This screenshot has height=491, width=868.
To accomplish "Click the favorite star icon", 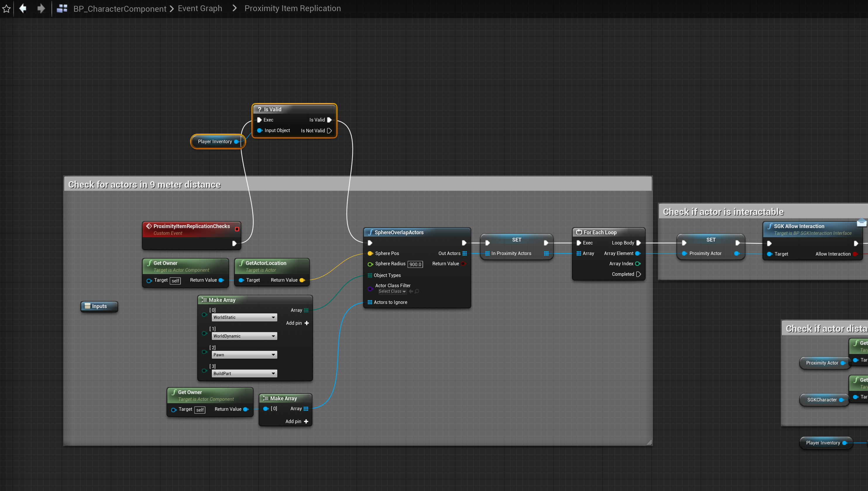I will pos(6,8).
